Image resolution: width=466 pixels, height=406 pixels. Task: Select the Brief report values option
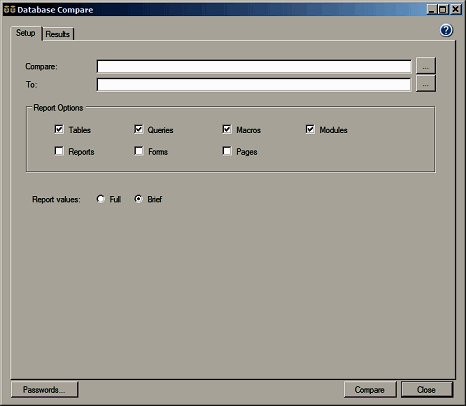(x=138, y=199)
